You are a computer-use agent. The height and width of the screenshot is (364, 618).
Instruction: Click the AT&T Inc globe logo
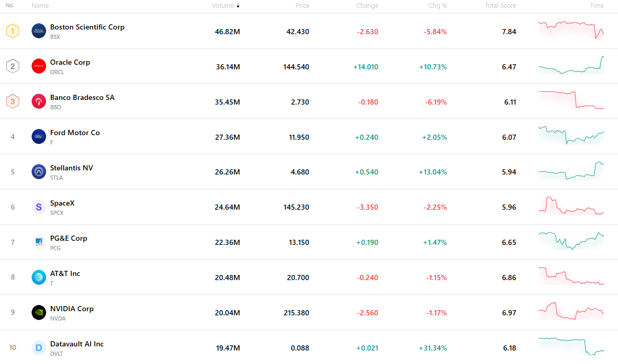(x=39, y=278)
